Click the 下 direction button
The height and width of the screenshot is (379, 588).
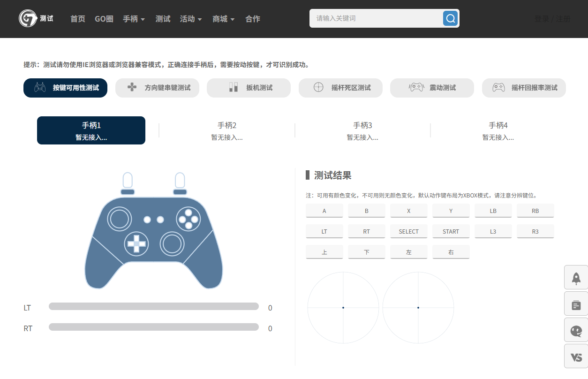(x=367, y=252)
